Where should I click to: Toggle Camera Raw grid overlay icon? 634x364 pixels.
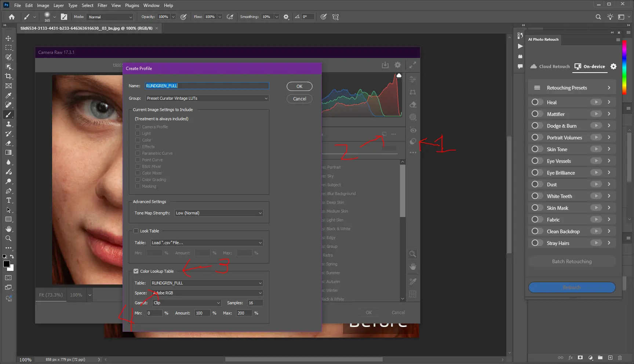[413, 294]
